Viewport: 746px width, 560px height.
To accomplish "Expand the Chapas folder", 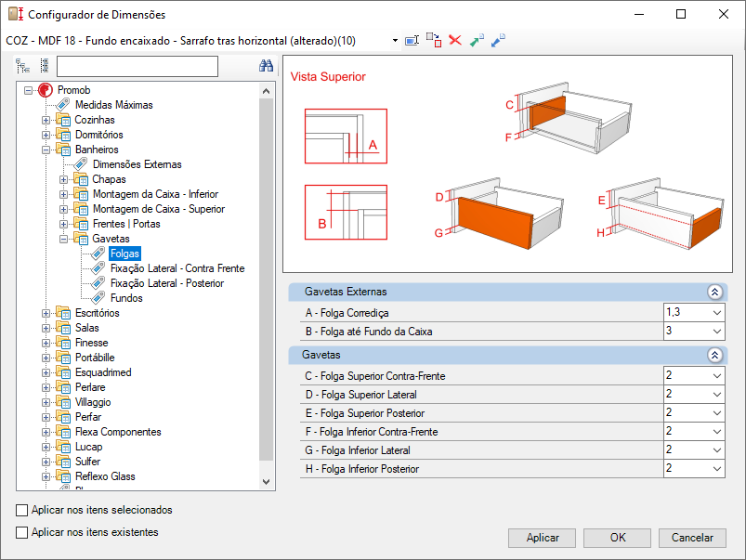I will tap(63, 179).
